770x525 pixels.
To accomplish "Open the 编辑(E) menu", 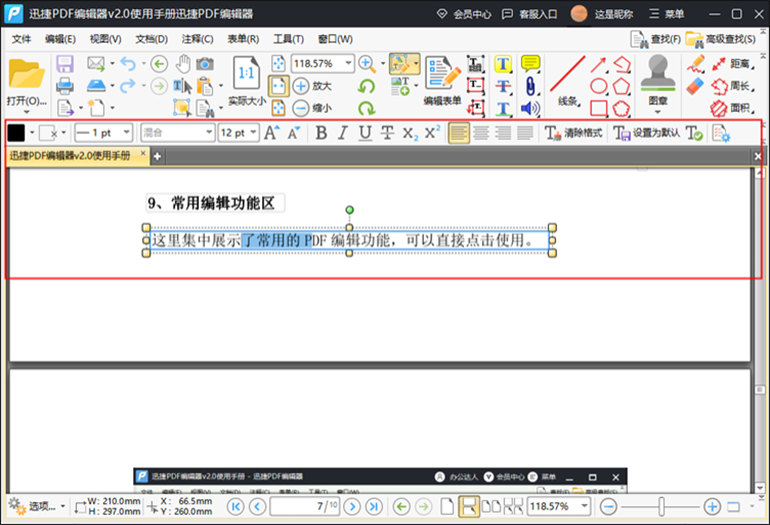I will click(x=60, y=39).
